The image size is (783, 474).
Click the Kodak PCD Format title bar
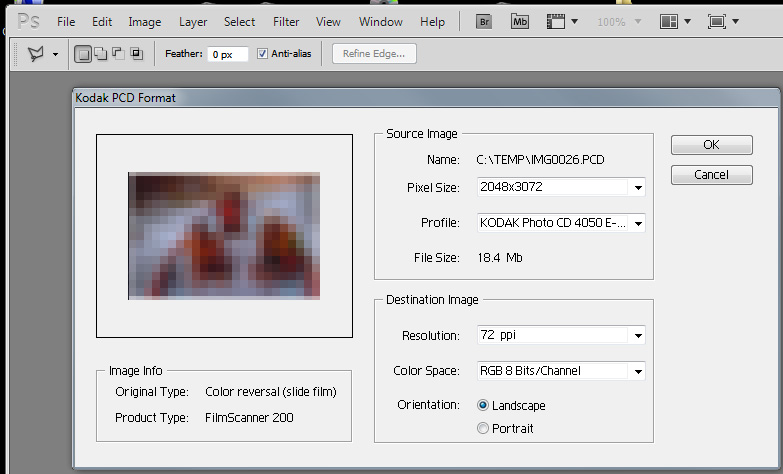point(426,98)
